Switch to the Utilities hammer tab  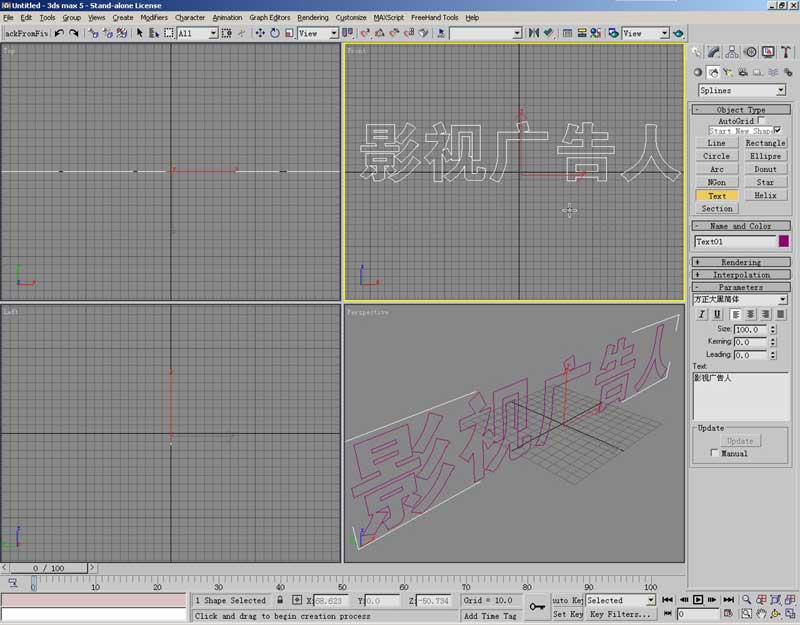click(786, 52)
